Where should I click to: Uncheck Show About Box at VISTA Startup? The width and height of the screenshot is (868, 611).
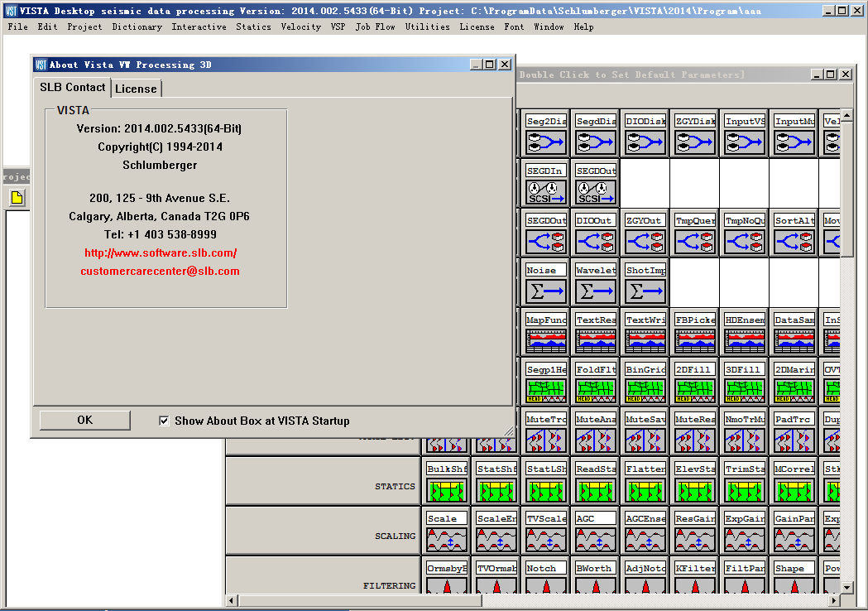tap(164, 421)
